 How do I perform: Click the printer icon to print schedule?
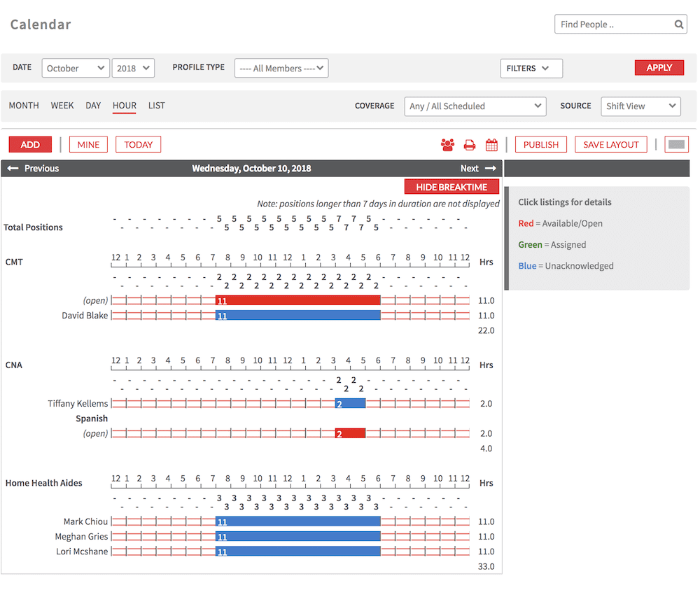click(470, 144)
